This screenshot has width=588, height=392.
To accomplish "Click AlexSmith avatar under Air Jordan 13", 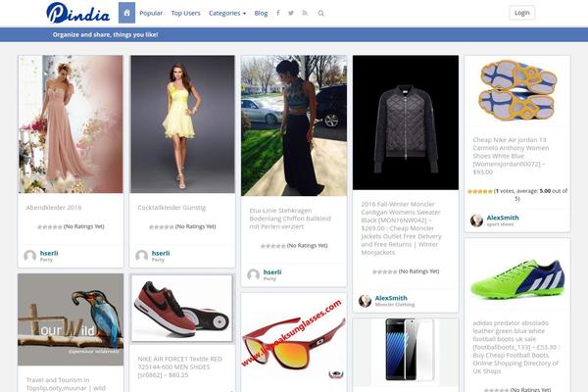I will (x=476, y=220).
